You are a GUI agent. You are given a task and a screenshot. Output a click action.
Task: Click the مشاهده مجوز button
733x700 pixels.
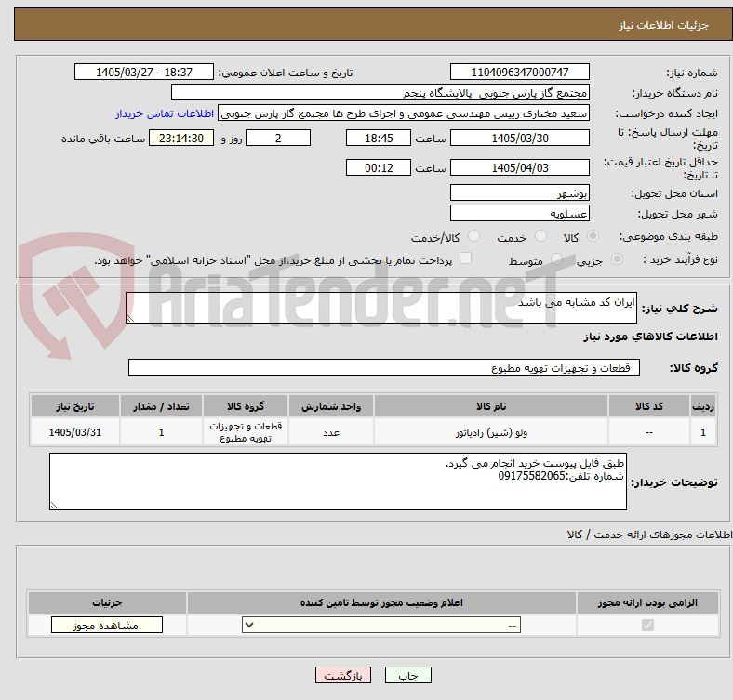pos(107,626)
